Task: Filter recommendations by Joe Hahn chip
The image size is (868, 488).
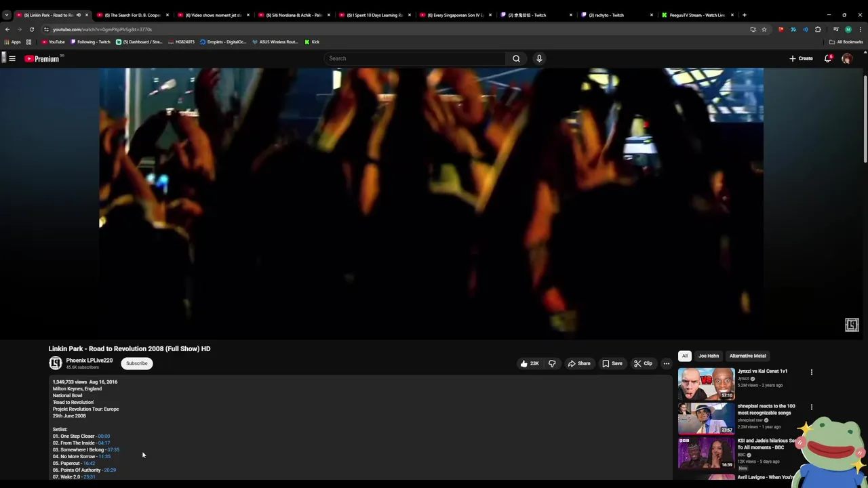Action: pos(709,356)
